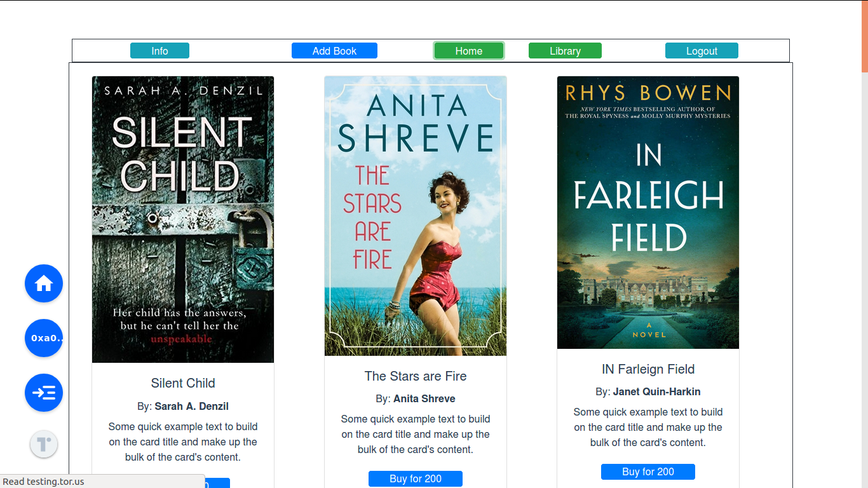Click the title 'The Stars are Fire'
Screen dimensions: 868x488
[x=416, y=376]
